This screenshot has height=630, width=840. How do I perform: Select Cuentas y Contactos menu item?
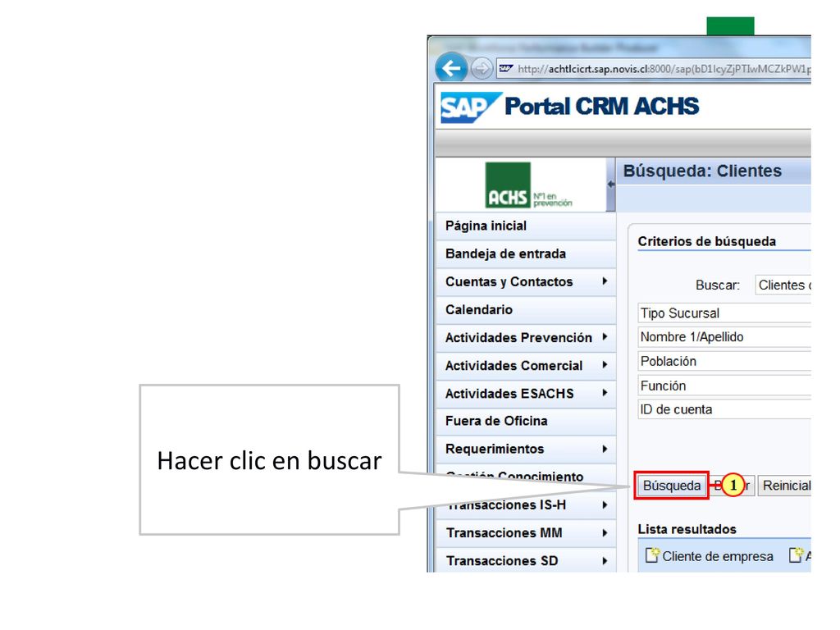pyautogui.click(x=526, y=282)
